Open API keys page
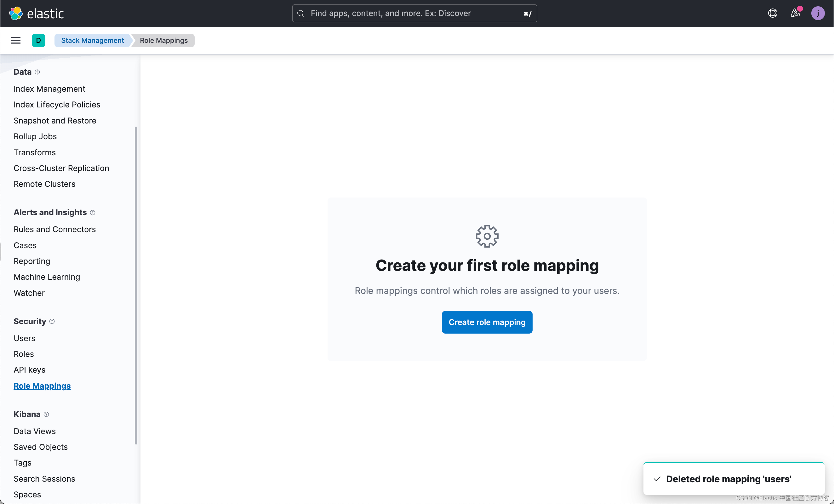This screenshot has height=504, width=834. point(29,369)
